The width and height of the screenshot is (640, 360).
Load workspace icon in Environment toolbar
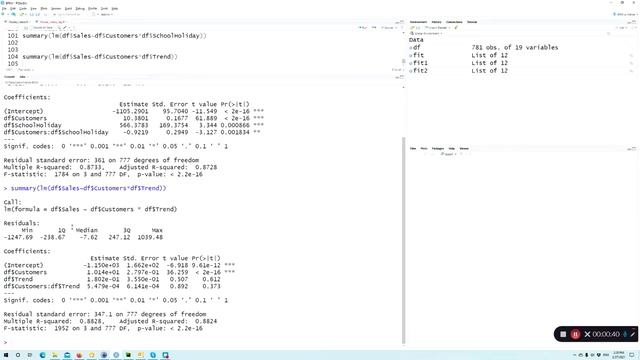pos(412,28)
